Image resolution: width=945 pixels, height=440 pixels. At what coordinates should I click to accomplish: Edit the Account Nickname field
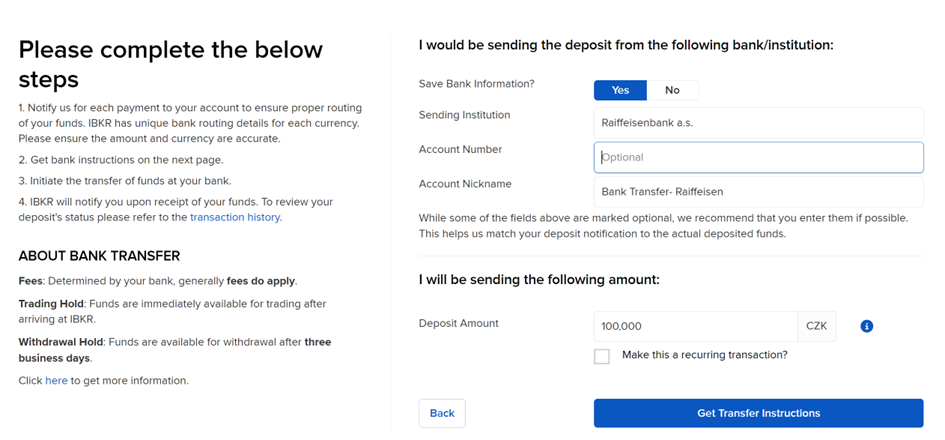[x=758, y=191]
